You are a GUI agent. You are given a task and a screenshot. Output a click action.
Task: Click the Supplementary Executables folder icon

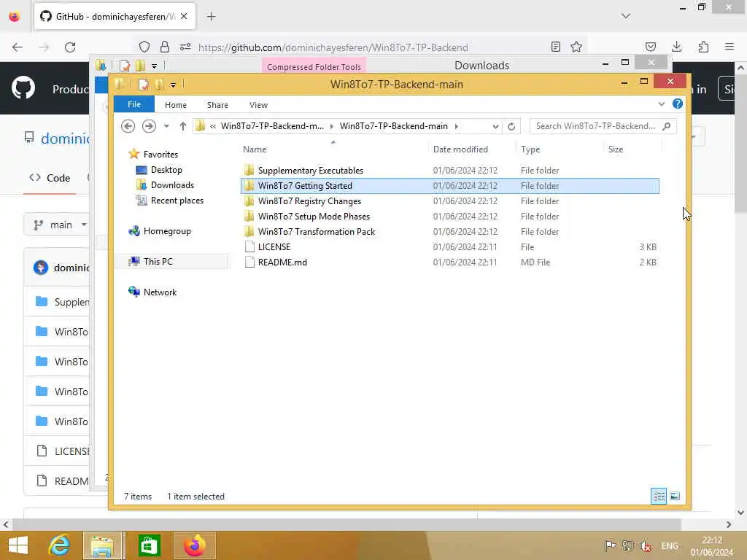coord(249,170)
